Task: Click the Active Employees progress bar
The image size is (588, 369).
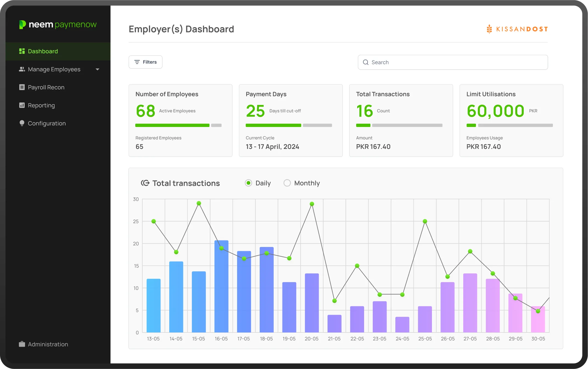Action: coord(172,126)
